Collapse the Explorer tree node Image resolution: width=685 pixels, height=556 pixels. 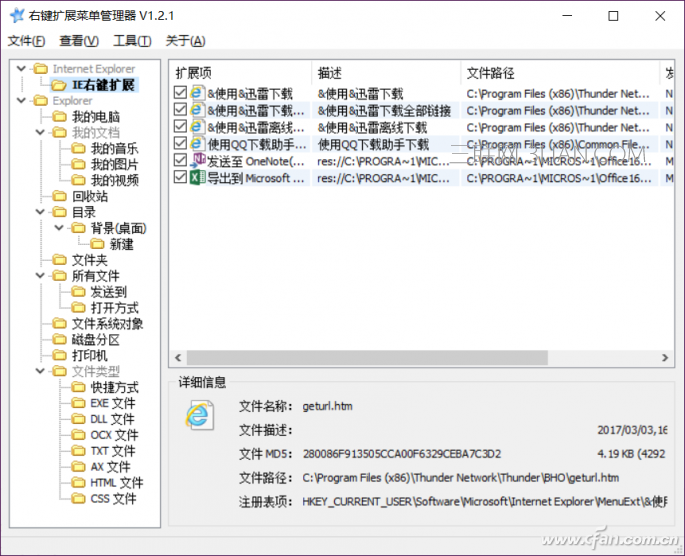21,100
